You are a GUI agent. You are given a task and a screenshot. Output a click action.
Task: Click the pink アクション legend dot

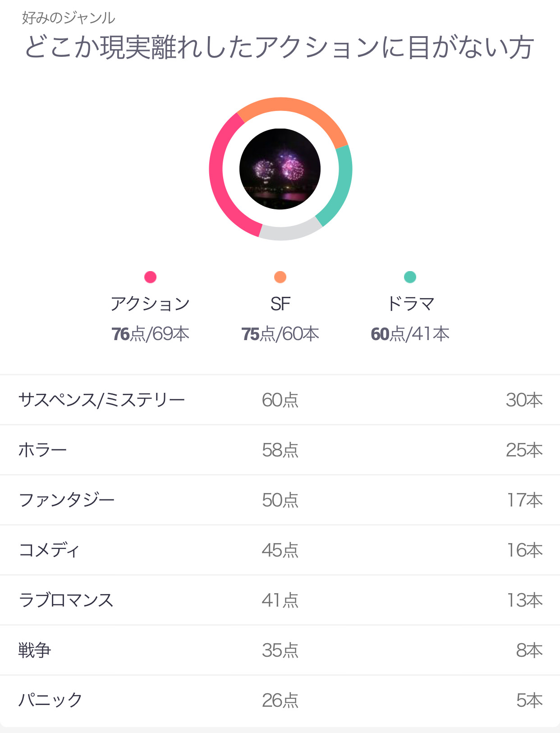(x=150, y=277)
